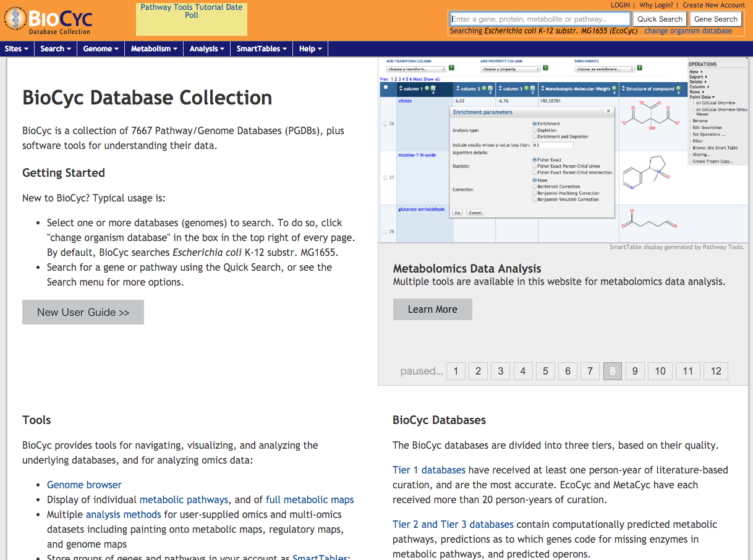Click the BioCyc Databases section heading
The width and height of the screenshot is (753, 560).
coord(440,420)
